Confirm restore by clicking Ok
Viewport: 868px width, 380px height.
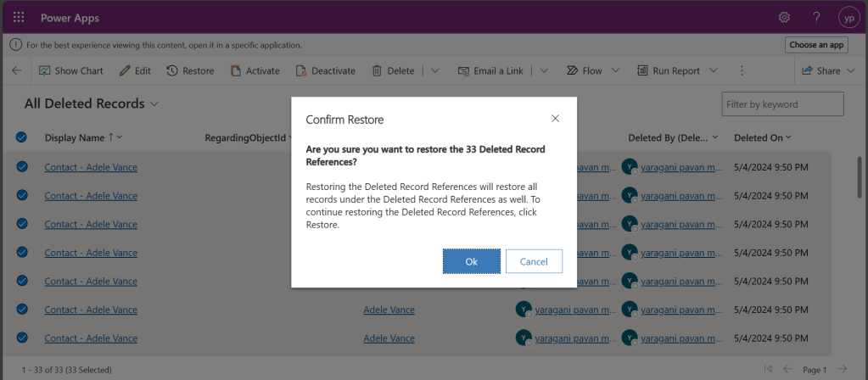(x=471, y=261)
